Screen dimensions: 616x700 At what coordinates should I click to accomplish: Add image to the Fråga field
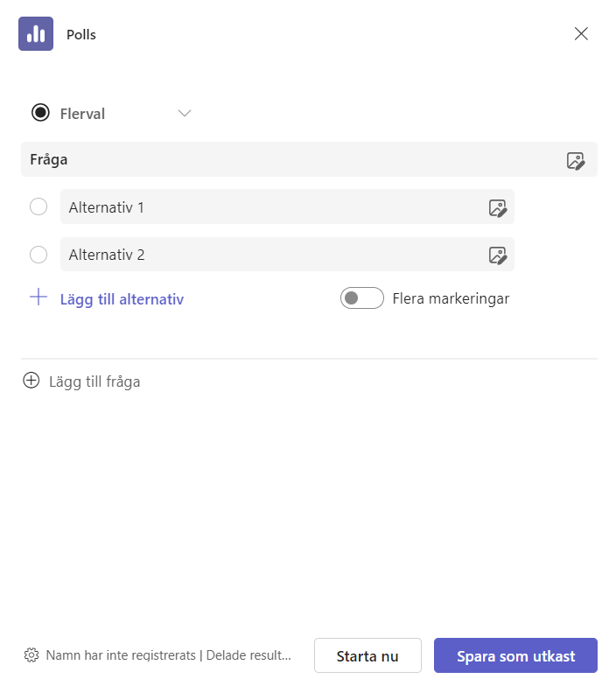pos(576,161)
